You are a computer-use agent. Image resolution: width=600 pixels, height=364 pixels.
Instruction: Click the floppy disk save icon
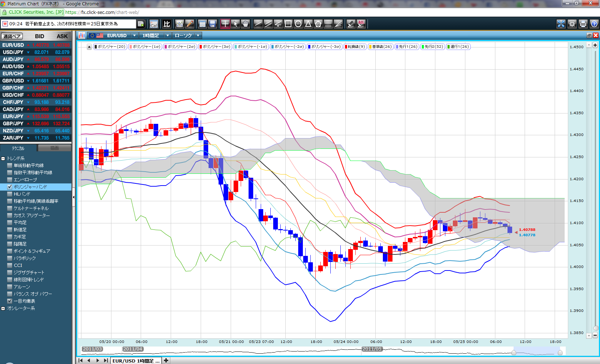pyautogui.click(x=212, y=24)
